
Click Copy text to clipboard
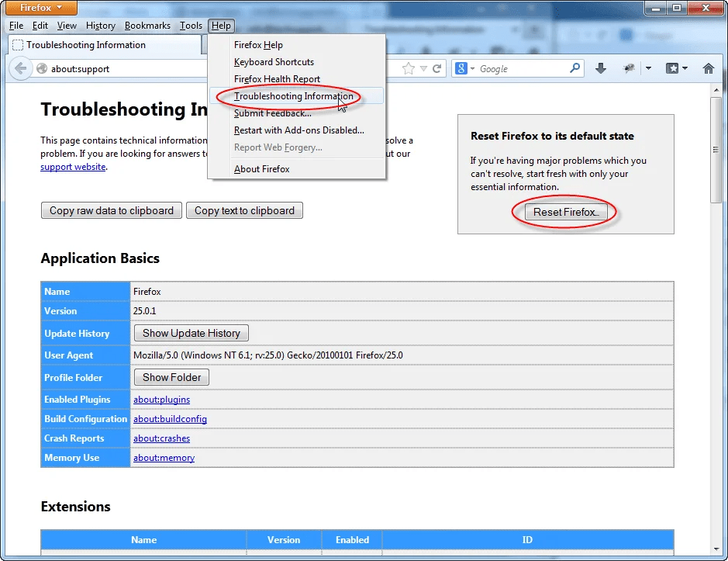244,210
